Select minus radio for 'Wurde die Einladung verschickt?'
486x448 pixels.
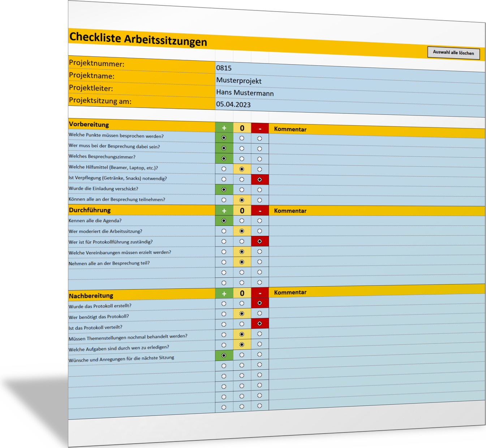(x=259, y=190)
